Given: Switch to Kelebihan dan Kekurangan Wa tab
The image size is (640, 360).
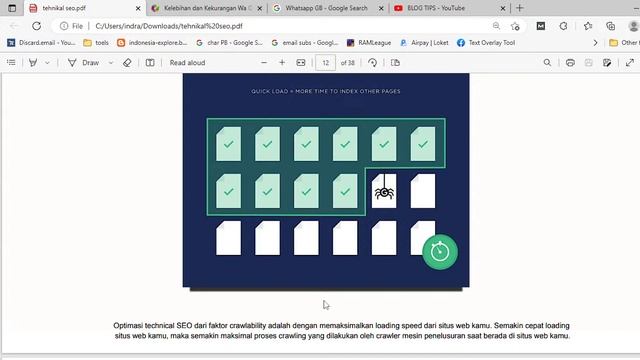Looking at the screenshot, I should click(206, 8).
